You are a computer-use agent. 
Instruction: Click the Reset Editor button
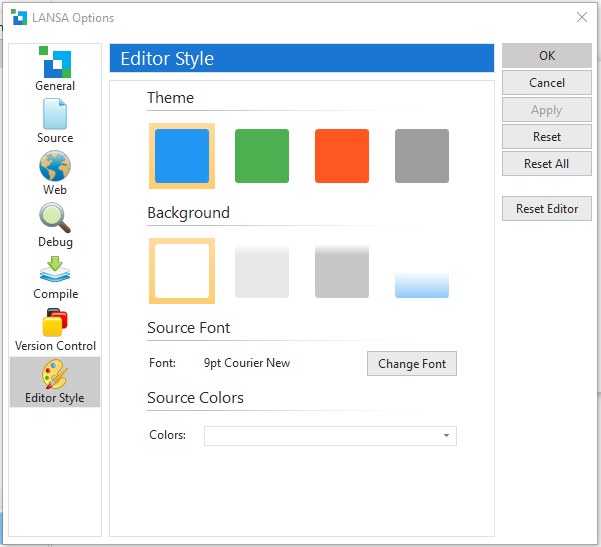pyautogui.click(x=547, y=209)
